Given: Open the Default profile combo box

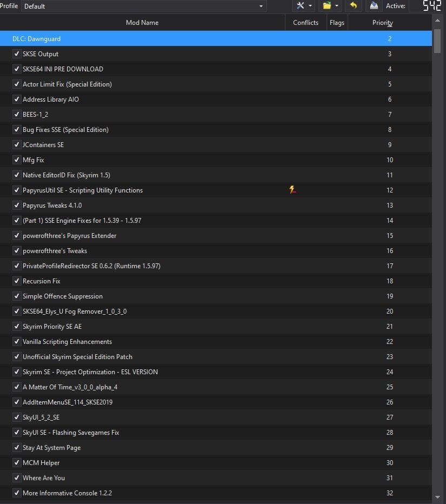Looking at the screenshot, I should coord(144,6).
